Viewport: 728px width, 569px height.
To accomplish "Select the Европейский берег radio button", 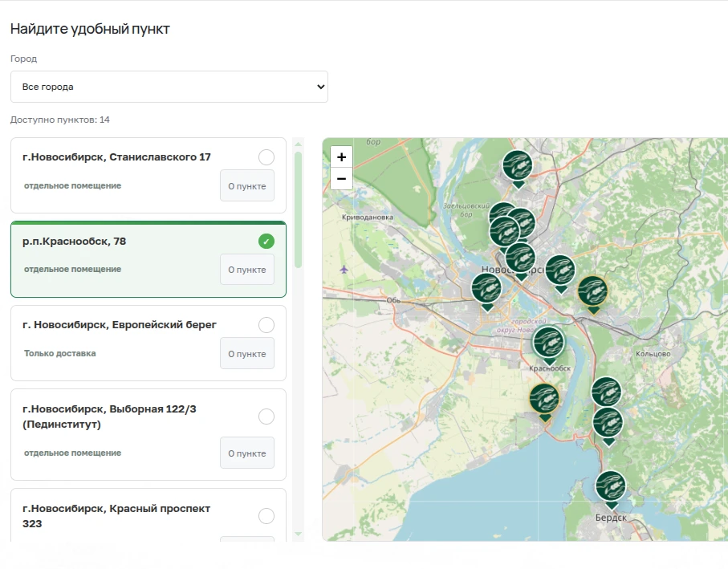I will 266,325.
